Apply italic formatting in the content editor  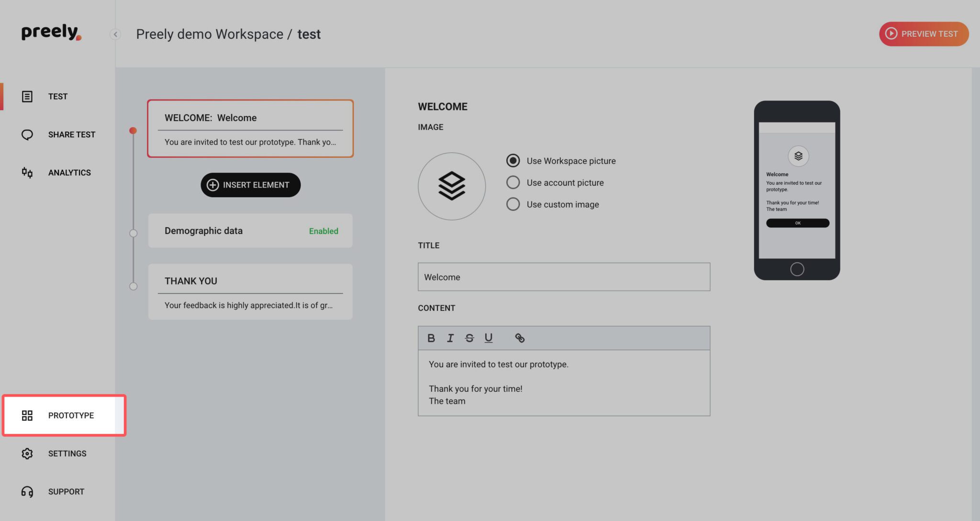pos(450,338)
